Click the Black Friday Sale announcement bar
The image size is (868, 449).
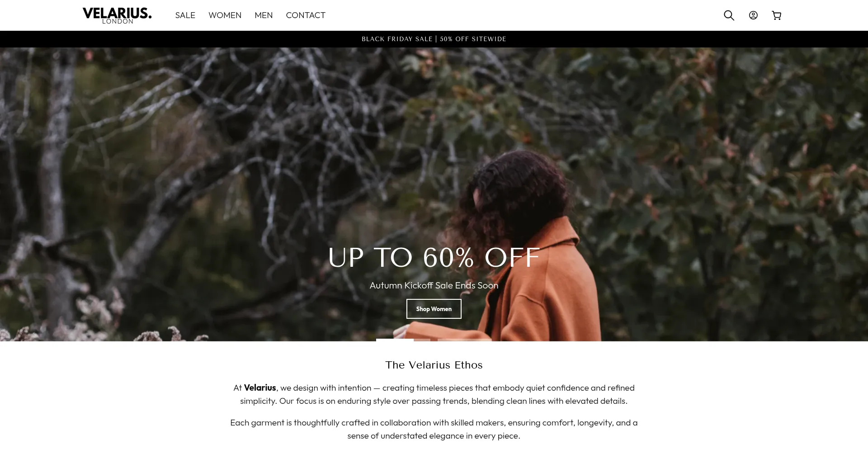tap(434, 39)
